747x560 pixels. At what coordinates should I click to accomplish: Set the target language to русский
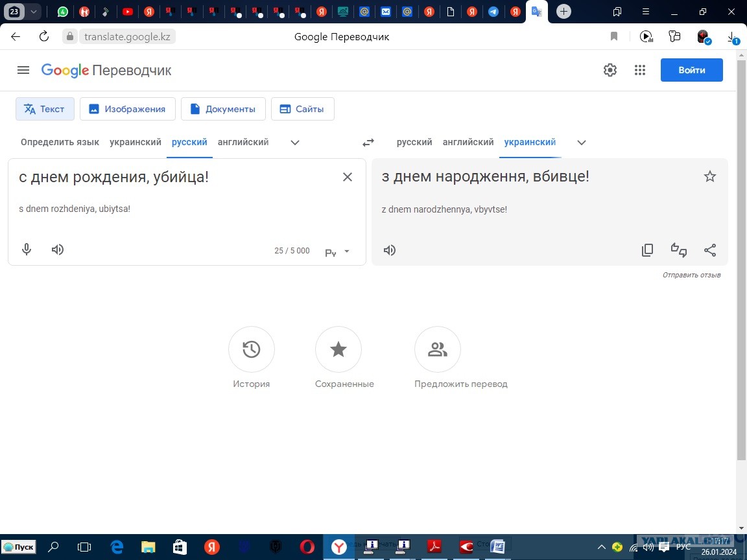[x=414, y=142]
